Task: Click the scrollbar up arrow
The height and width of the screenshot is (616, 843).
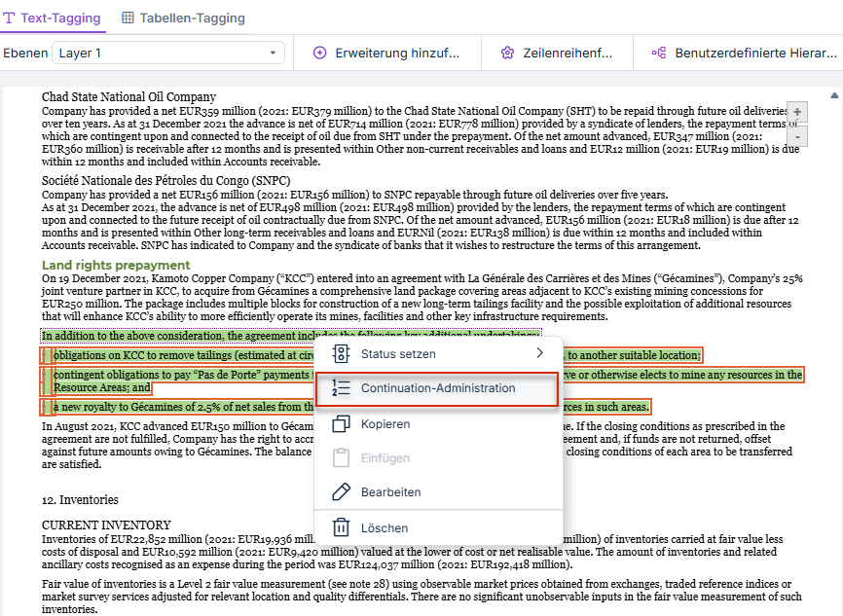Action: click(834, 95)
